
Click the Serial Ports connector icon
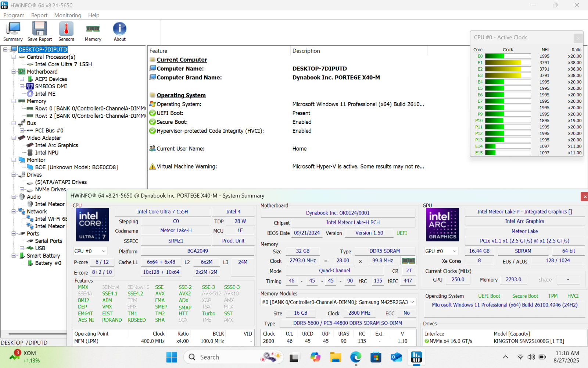pos(30,241)
